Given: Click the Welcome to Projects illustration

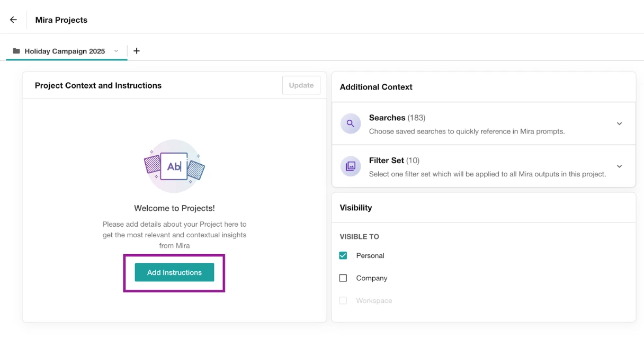Looking at the screenshot, I should pyautogui.click(x=174, y=166).
